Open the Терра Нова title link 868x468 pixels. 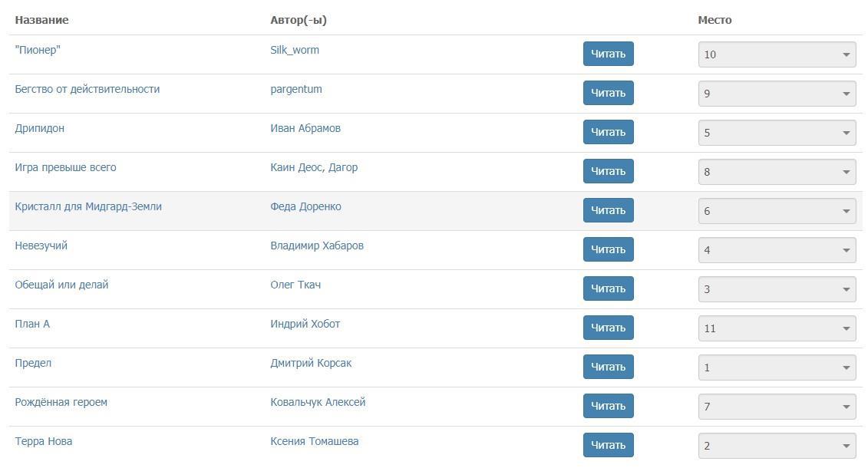44,441
